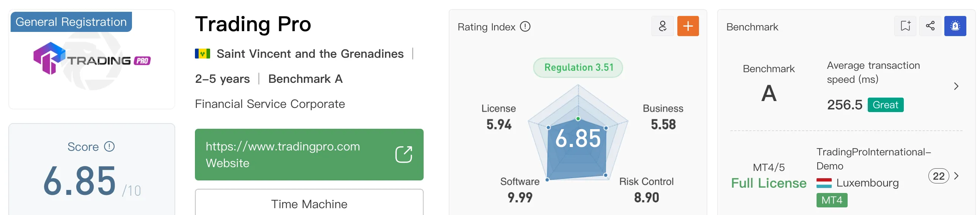Click Average transaction speed (ms) label
Image resolution: width=980 pixels, height=215 pixels.
873,73
